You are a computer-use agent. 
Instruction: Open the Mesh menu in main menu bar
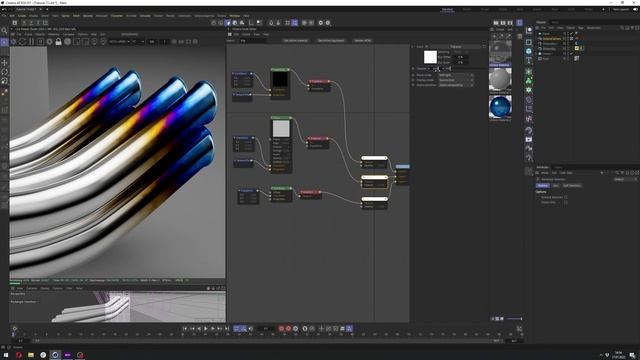(76, 16)
